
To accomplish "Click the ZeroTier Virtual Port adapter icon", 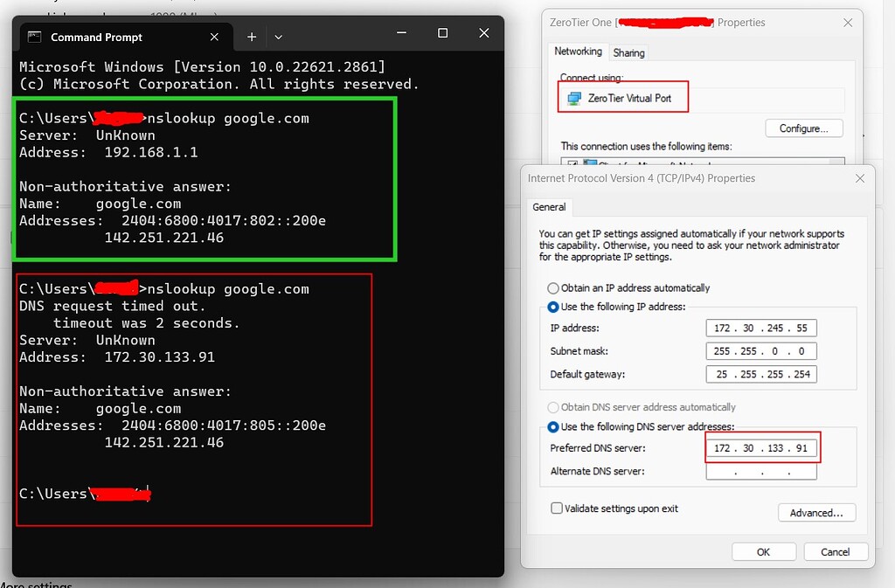I will (573, 96).
